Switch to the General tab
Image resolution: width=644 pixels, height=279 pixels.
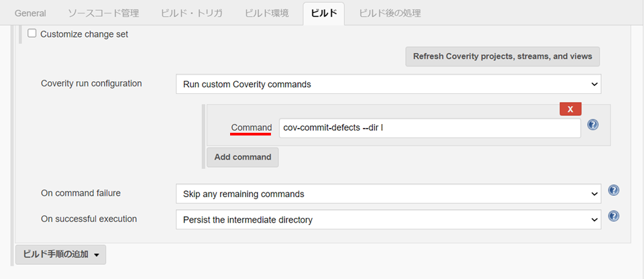30,13
